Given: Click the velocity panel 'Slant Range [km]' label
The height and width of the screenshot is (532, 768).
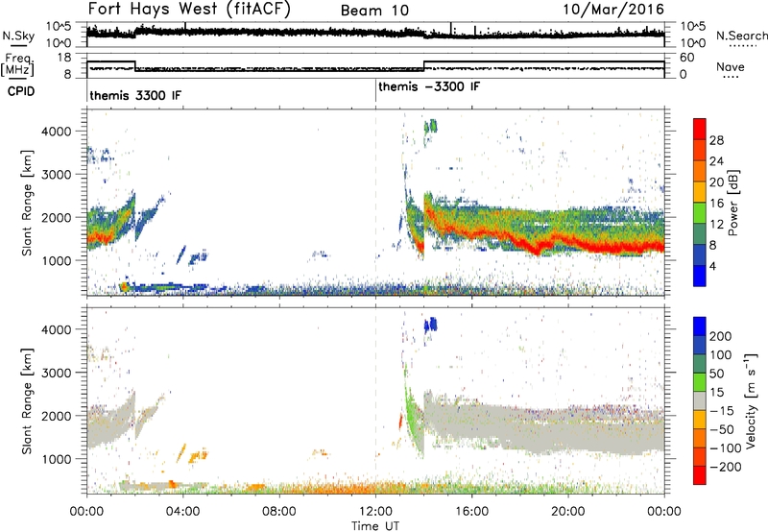Looking at the screenshot, I should (x=27, y=400).
